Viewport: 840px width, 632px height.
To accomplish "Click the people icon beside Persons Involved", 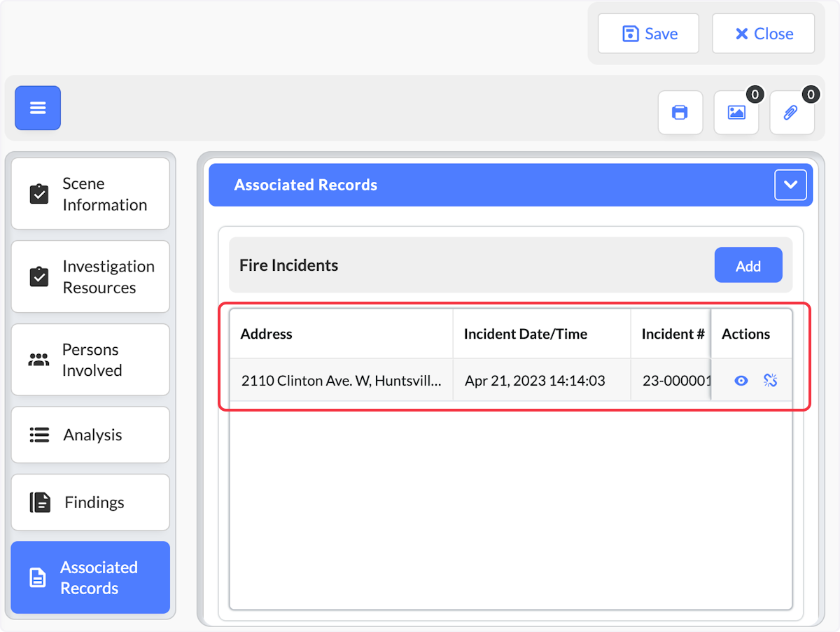I will (x=39, y=360).
